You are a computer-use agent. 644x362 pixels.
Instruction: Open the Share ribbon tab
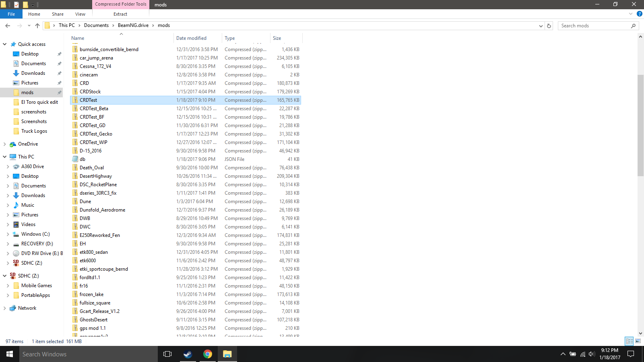[58, 14]
